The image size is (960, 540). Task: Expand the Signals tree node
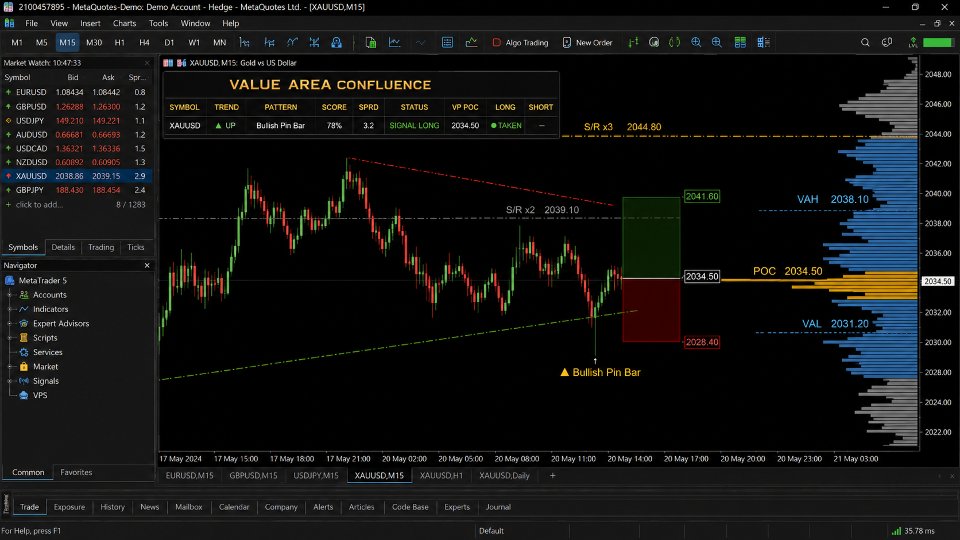pos(10,381)
